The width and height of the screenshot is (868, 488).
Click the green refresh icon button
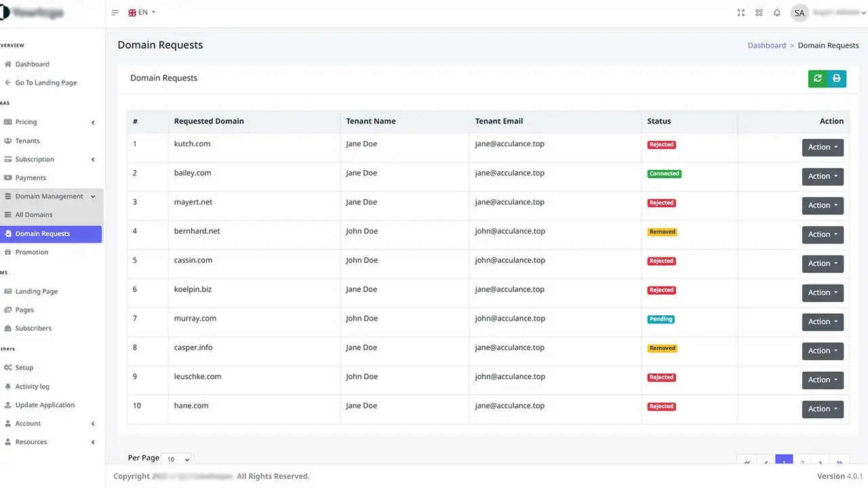click(818, 79)
